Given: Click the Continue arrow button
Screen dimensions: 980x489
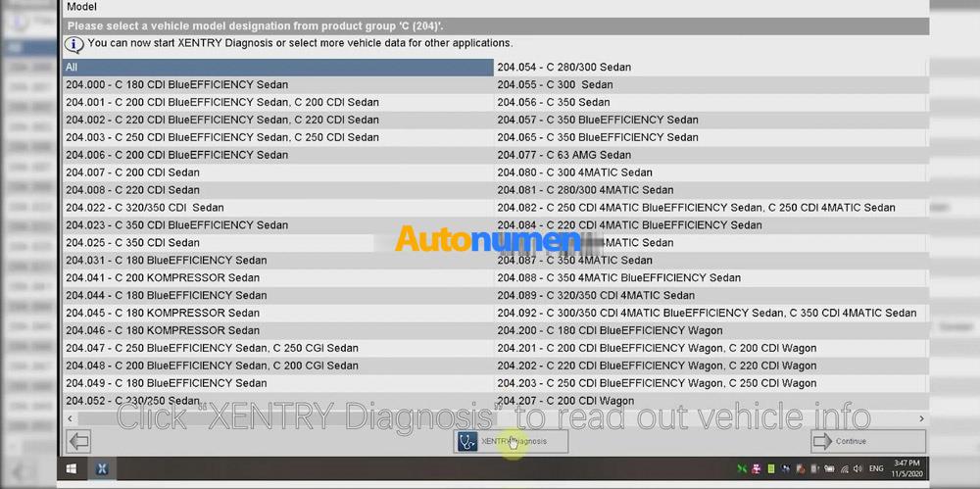Looking at the screenshot, I should coord(867,442).
